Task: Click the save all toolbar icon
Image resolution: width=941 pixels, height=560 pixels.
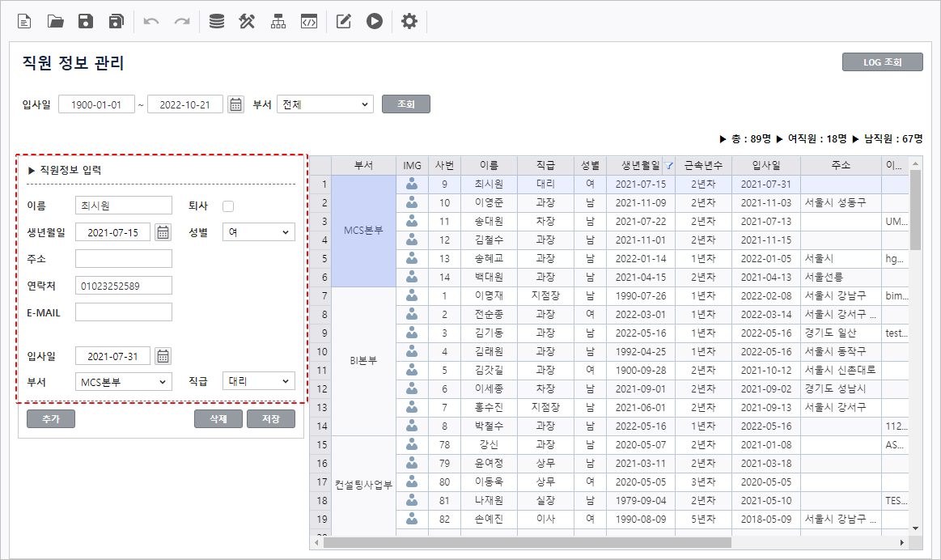Action: pos(117,22)
